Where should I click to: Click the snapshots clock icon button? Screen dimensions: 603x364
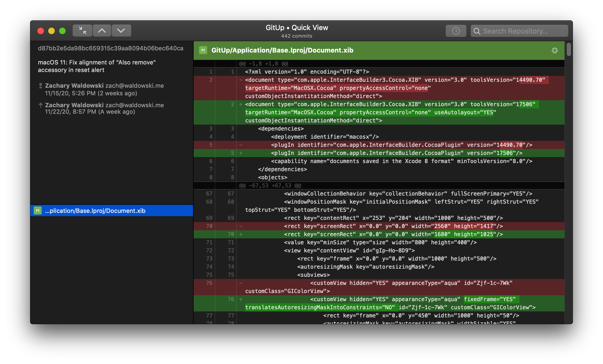click(x=456, y=31)
